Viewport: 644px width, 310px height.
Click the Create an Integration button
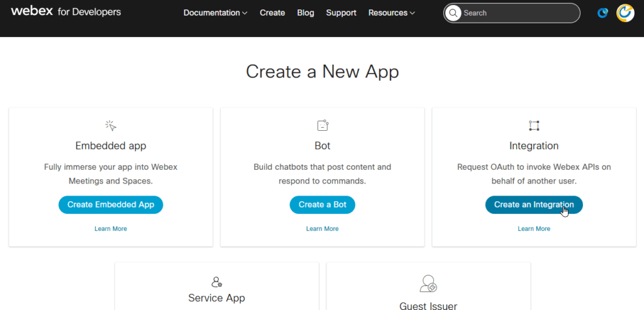[x=534, y=204]
